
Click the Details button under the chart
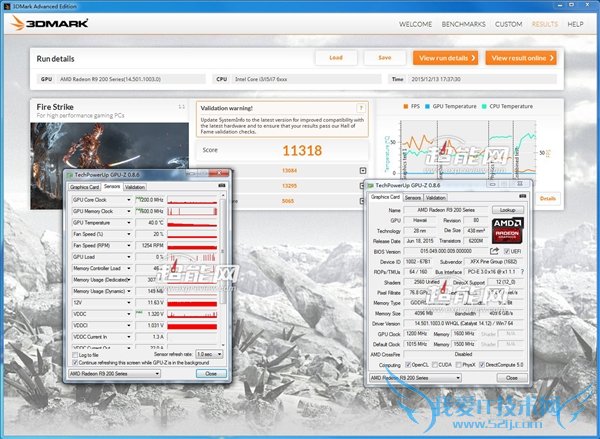[548, 198]
